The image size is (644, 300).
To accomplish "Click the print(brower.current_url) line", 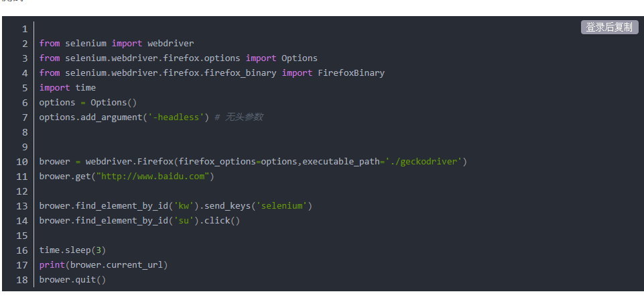I will [x=103, y=265].
